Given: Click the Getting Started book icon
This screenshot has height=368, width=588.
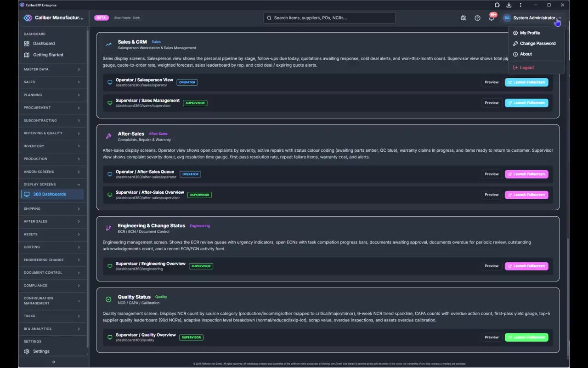Looking at the screenshot, I should click(x=27, y=55).
